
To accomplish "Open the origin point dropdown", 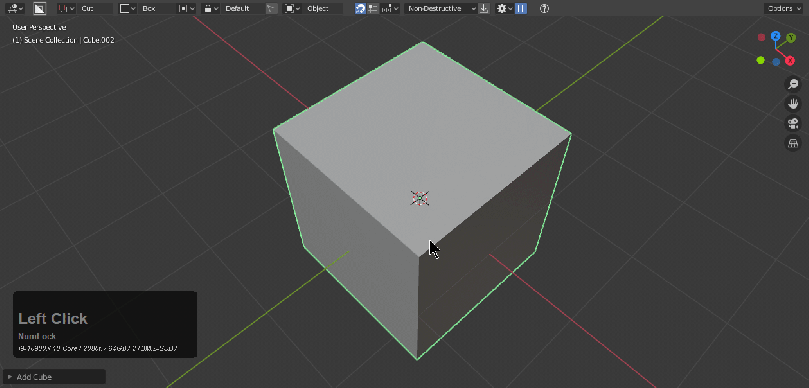I will (x=187, y=8).
